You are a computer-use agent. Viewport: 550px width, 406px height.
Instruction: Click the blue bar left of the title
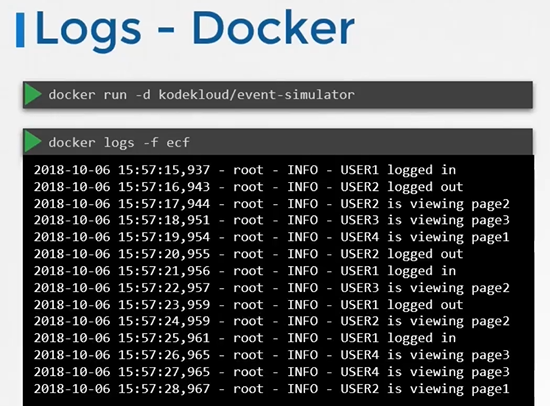[x=20, y=30]
